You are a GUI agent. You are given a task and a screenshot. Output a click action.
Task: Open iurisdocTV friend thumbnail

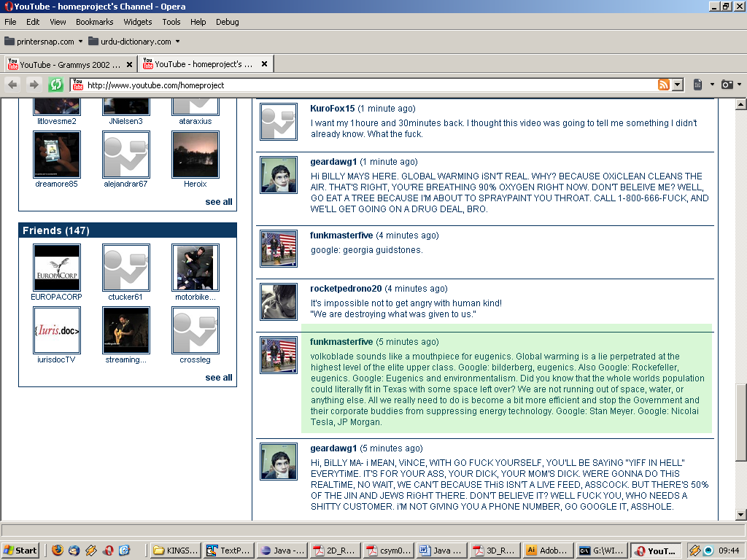[x=57, y=330]
